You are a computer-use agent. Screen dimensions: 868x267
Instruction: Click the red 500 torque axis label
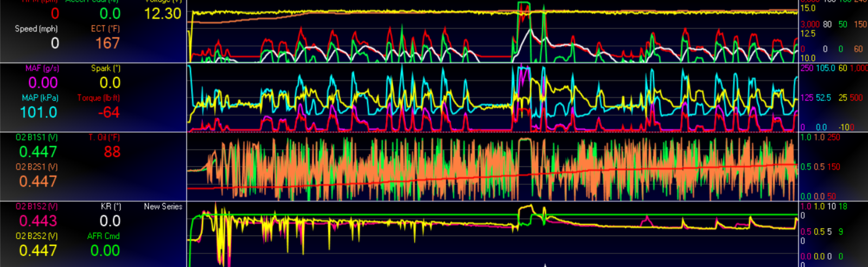tap(856, 97)
